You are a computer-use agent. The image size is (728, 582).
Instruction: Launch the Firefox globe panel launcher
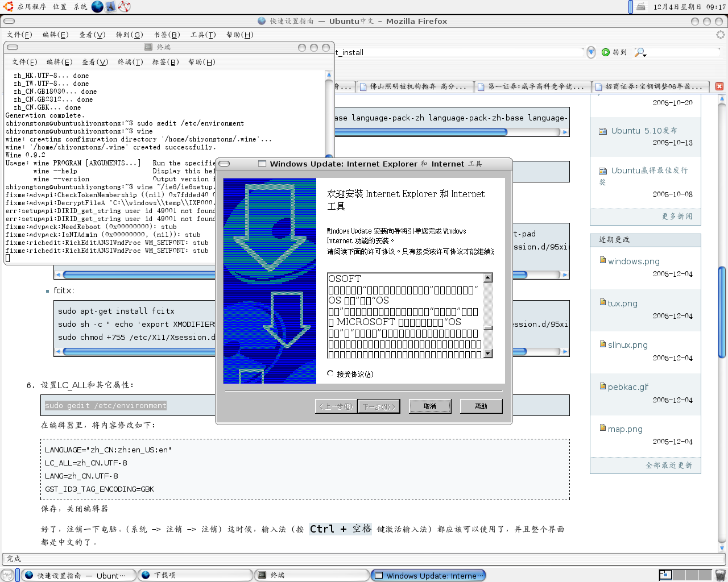point(97,7)
